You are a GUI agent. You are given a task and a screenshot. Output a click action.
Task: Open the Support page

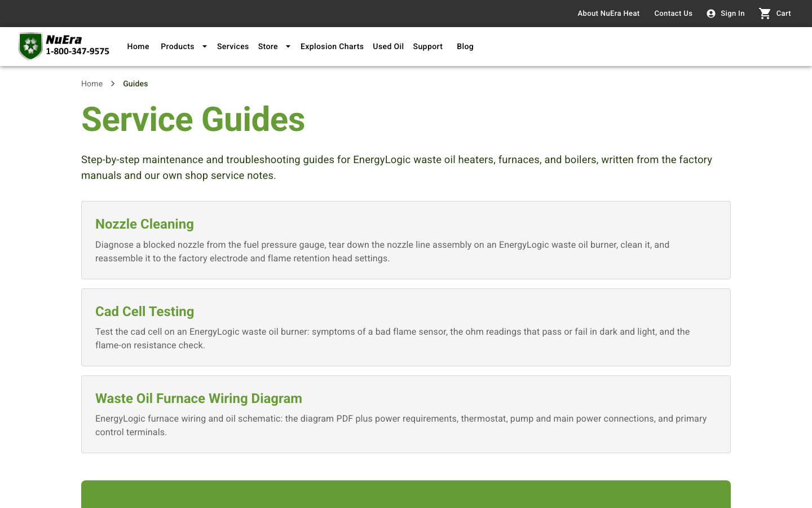(x=428, y=46)
